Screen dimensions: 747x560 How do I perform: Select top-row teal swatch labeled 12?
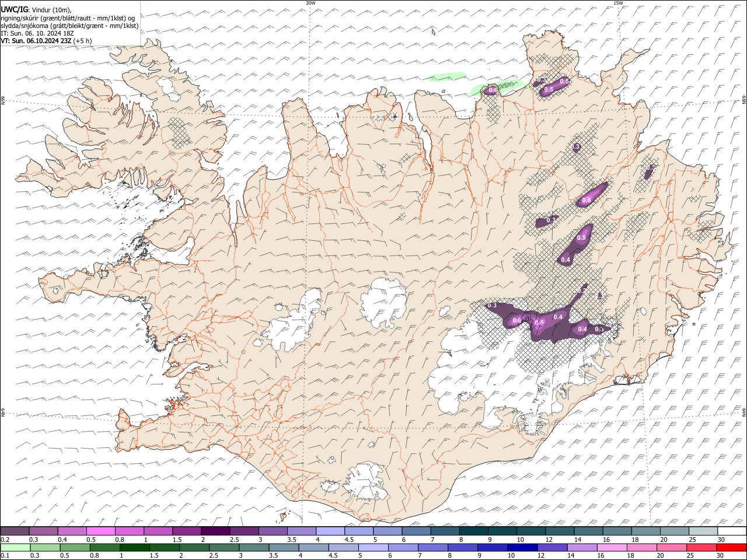coord(559,531)
